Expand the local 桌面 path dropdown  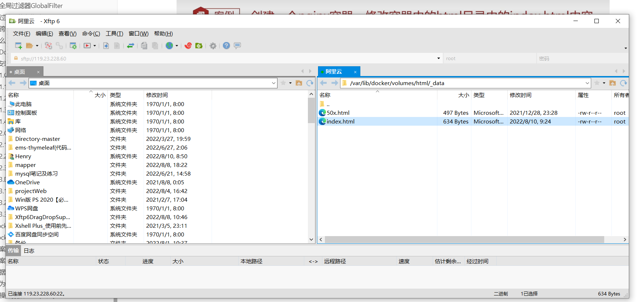(x=274, y=83)
